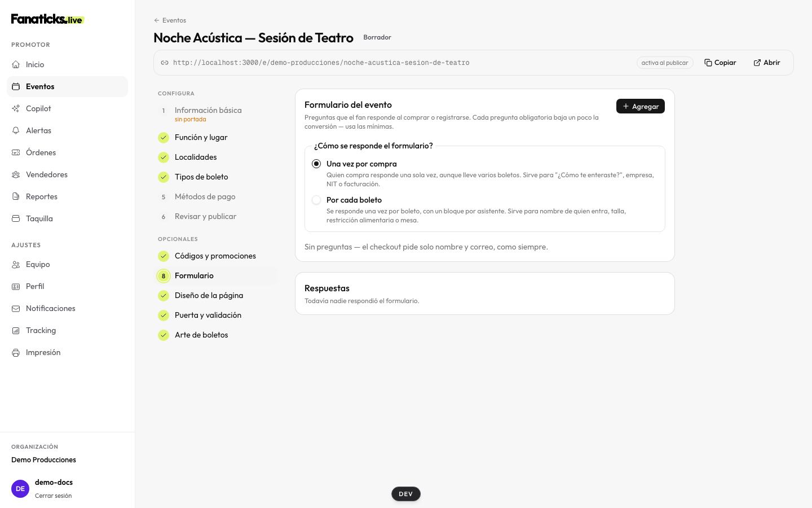Click the Taquilla icon in sidebar

pyautogui.click(x=16, y=218)
